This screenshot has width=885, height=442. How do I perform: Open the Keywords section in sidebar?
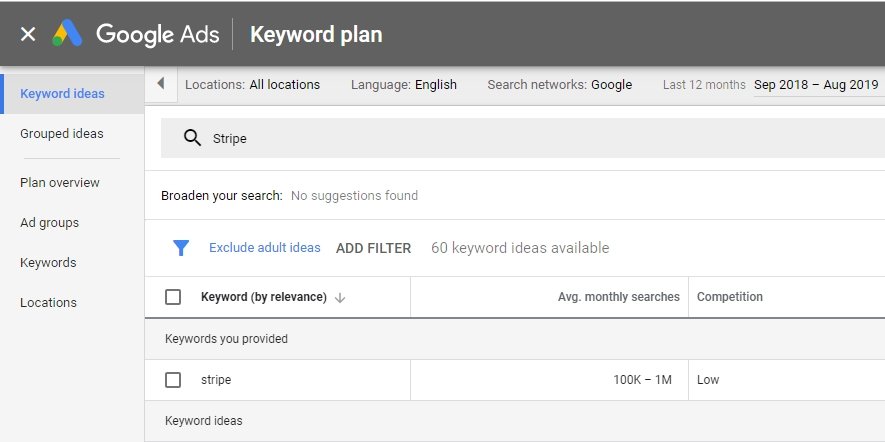(x=48, y=263)
